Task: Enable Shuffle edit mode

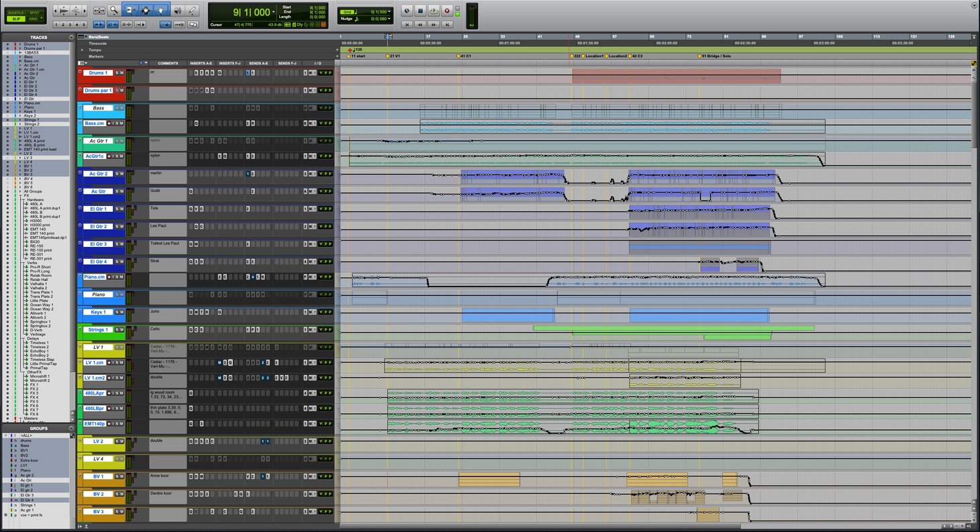Action: pyautogui.click(x=15, y=13)
